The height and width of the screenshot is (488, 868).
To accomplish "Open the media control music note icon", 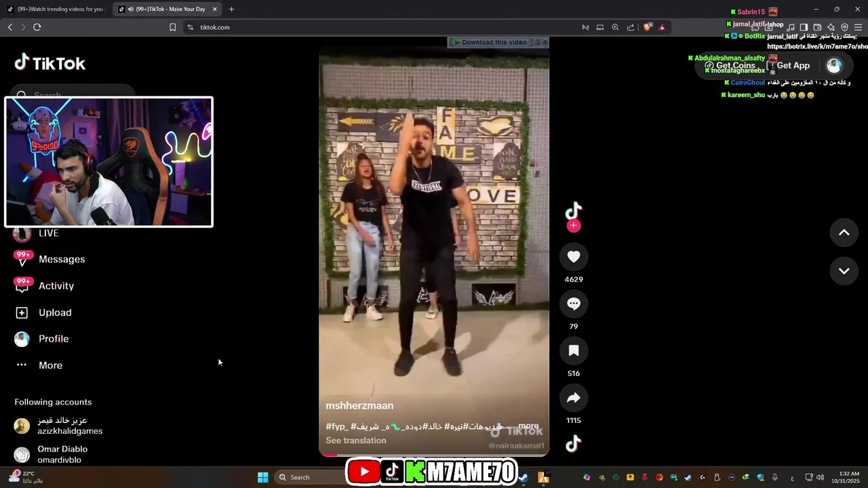I will 791,27.
